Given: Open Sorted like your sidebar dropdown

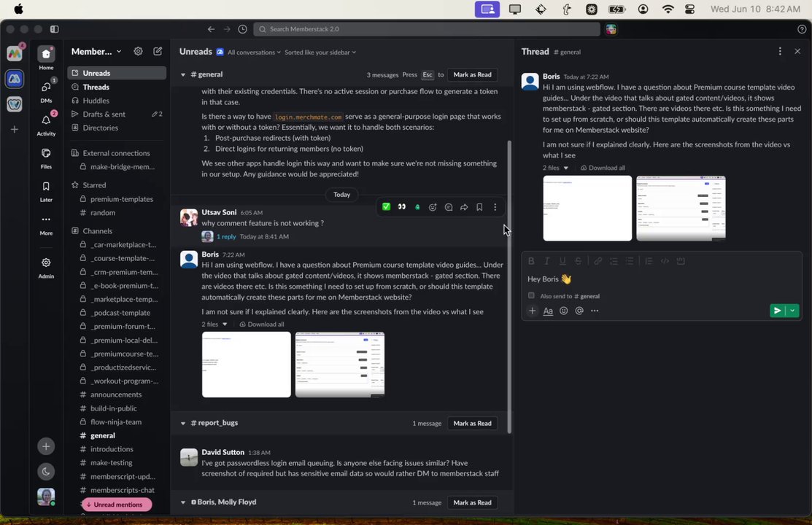Looking at the screenshot, I should [x=320, y=52].
